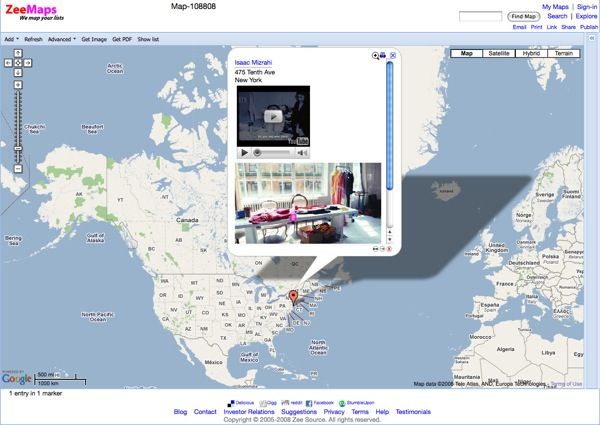The image size is (600, 425).
Task: Pan the map up with arrow button
Action: click(18, 53)
